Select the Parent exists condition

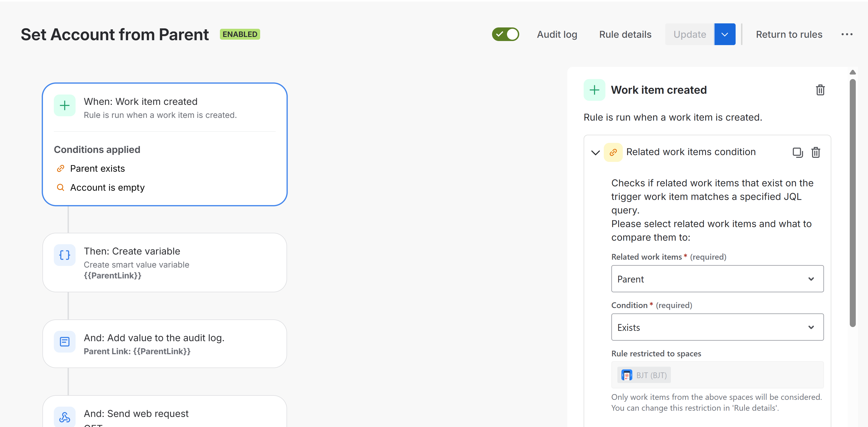click(97, 168)
